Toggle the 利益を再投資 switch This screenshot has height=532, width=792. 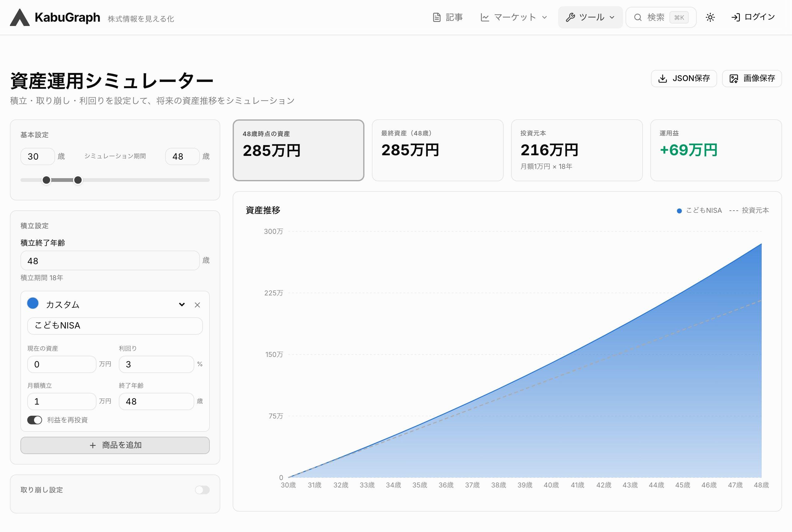(35, 420)
